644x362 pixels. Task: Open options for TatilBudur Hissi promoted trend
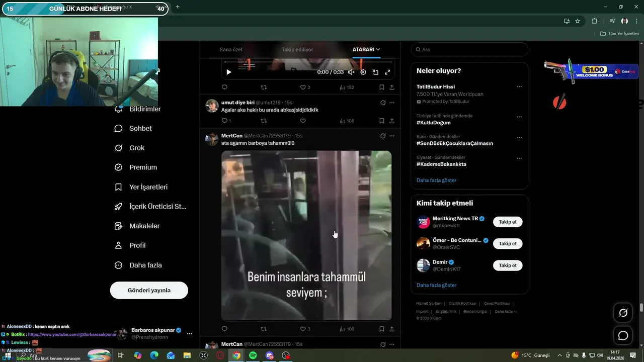click(x=519, y=87)
